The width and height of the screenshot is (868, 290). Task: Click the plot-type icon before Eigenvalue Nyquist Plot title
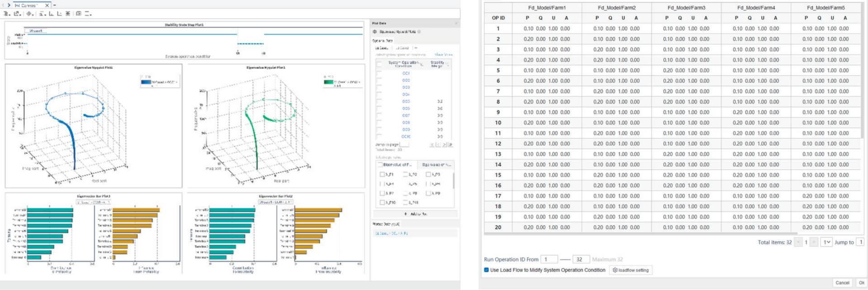click(x=375, y=32)
